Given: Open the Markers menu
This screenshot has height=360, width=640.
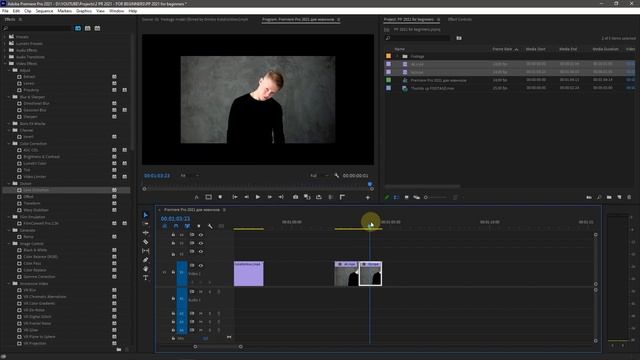Looking at the screenshot, I should (64, 11).
